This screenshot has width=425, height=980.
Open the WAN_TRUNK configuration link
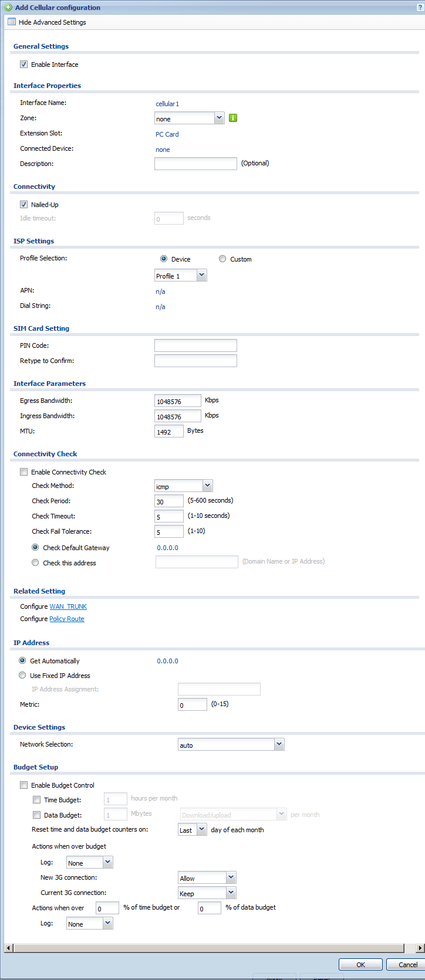[x=68, y=606]
